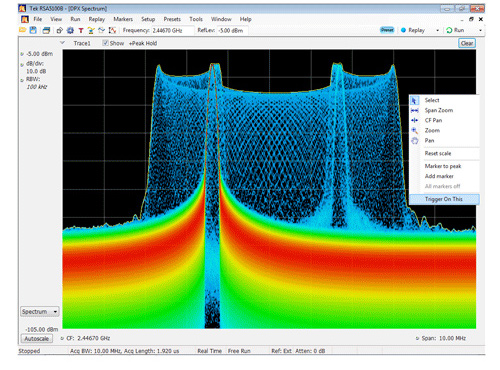Image resolution: width=500 pixels, height=370 pixels.
Task: Click the 10.0 dB per division value
Action: tap(36, 71)
